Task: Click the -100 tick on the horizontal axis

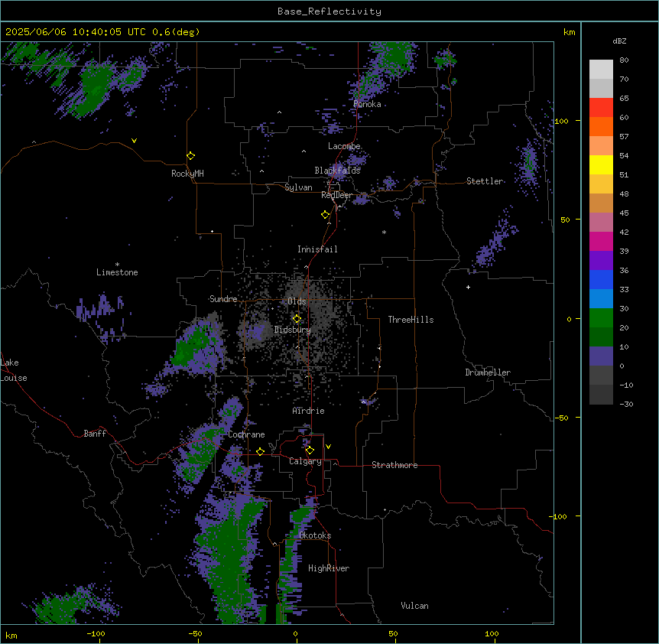Action: click(x=96, y=633)
